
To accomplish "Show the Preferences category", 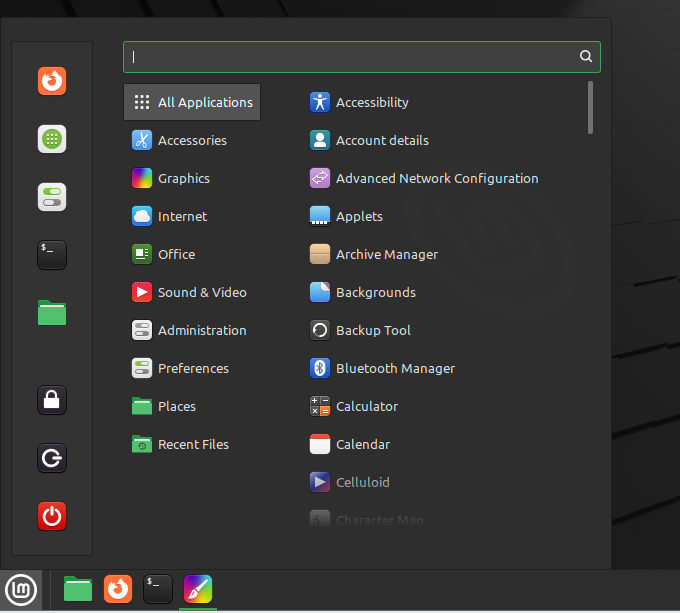I will (x=193, y=368).
